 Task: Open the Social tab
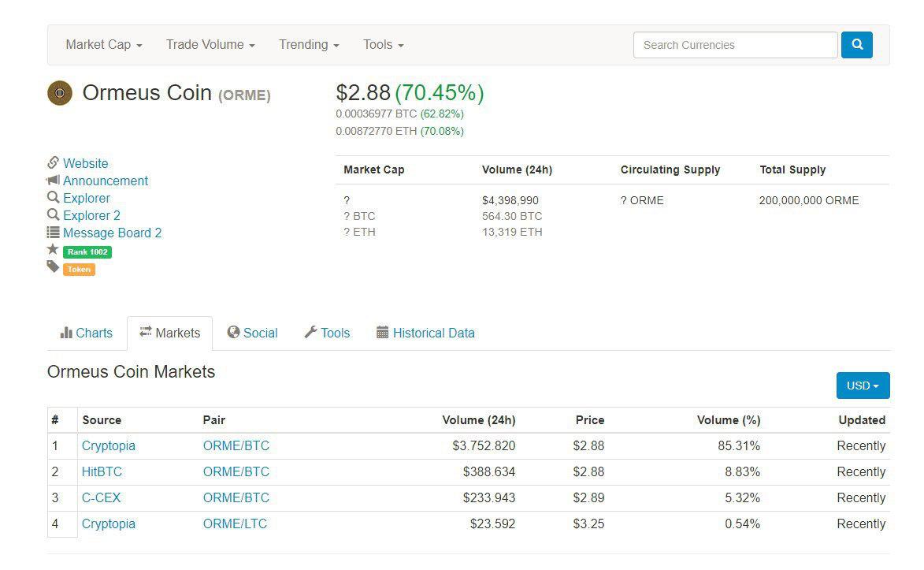tap(252, 333)
